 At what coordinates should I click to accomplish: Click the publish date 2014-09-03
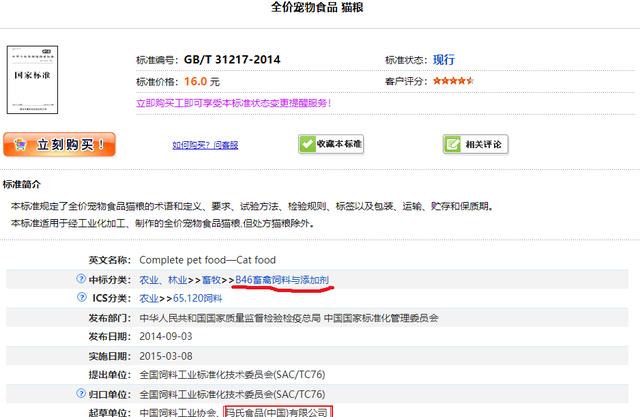(166, 337)
